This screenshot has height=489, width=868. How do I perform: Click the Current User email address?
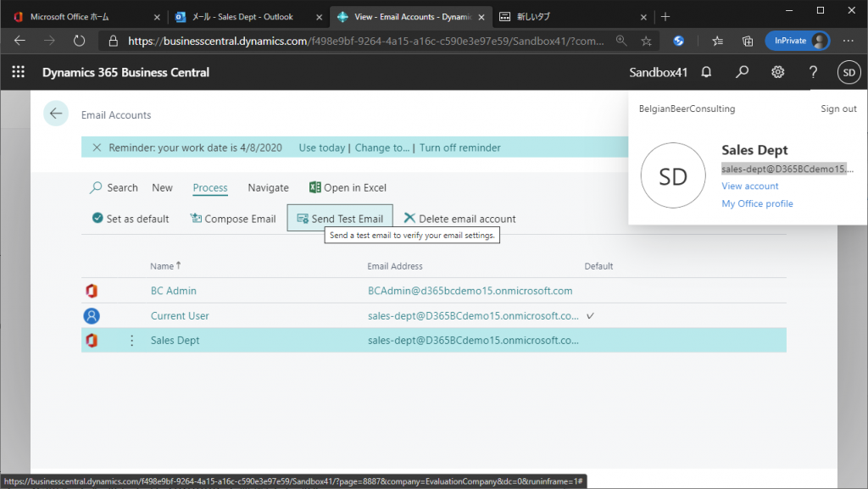[x=473, y=316]
